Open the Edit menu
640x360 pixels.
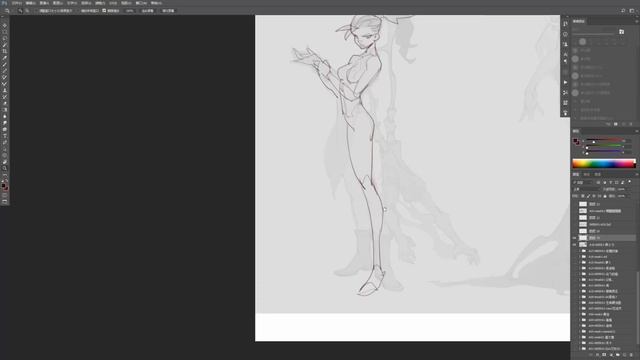coord(30,3)
